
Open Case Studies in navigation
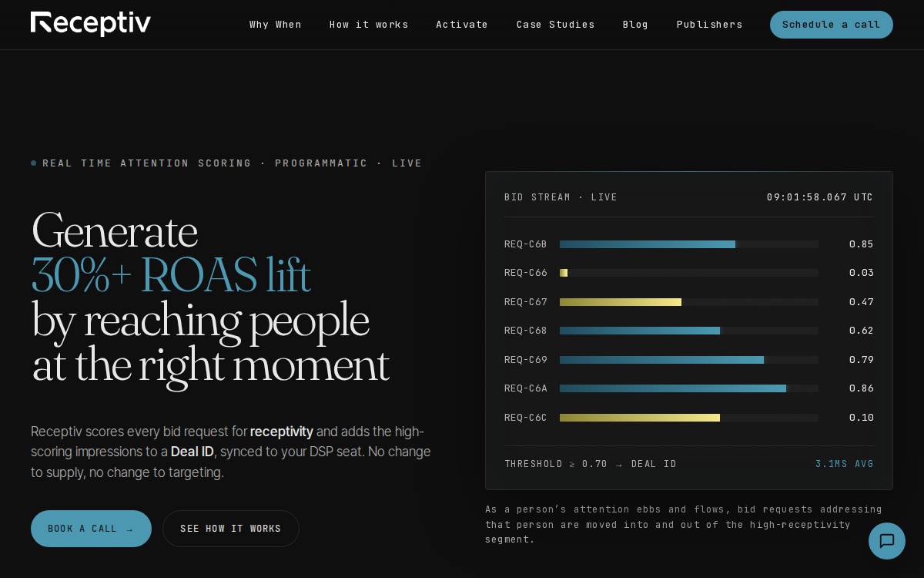point(555,25)
